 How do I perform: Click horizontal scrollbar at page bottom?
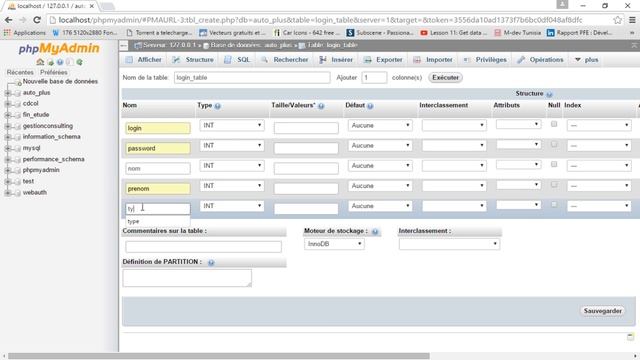point(219,356)
